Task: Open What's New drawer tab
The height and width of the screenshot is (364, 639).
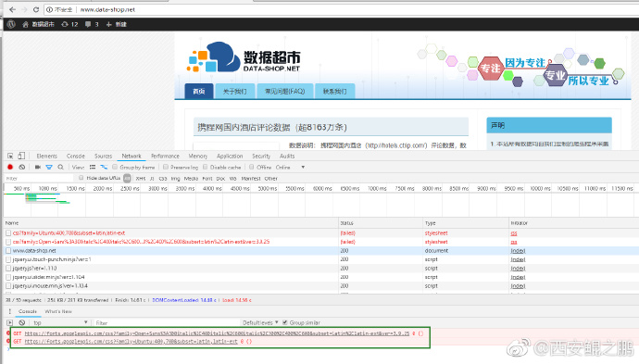Action: click(x=58, y=311)
